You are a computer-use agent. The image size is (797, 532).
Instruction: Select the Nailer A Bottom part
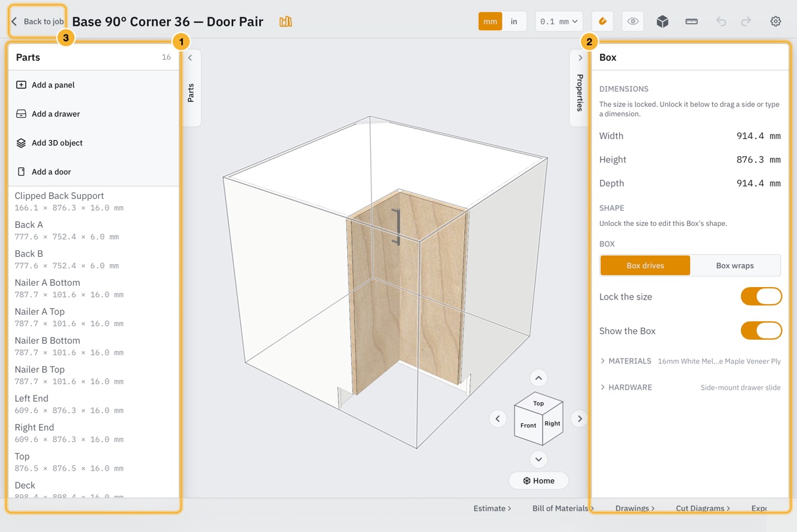(x=94, y=288)
